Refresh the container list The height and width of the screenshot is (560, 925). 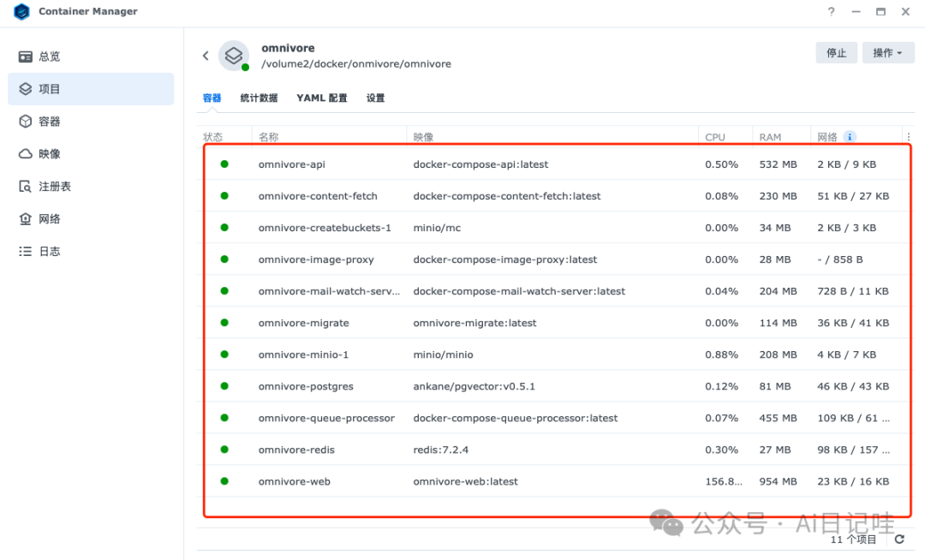[x=899, y=539]
